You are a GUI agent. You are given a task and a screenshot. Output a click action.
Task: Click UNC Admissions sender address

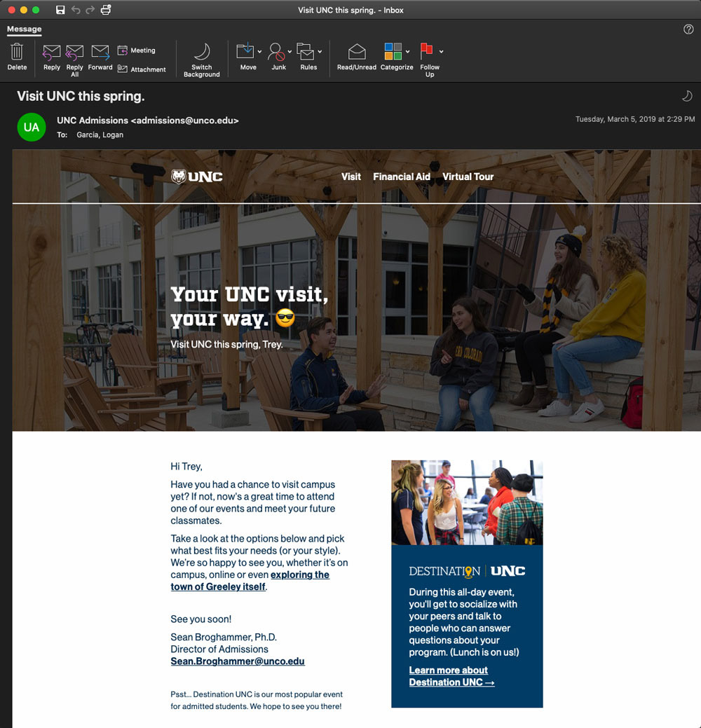tap(148, 121)
